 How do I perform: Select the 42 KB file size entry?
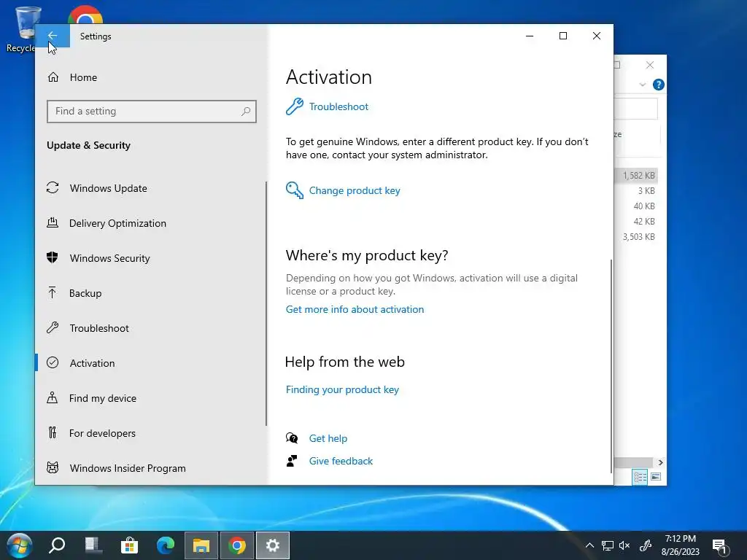(644, 222)
